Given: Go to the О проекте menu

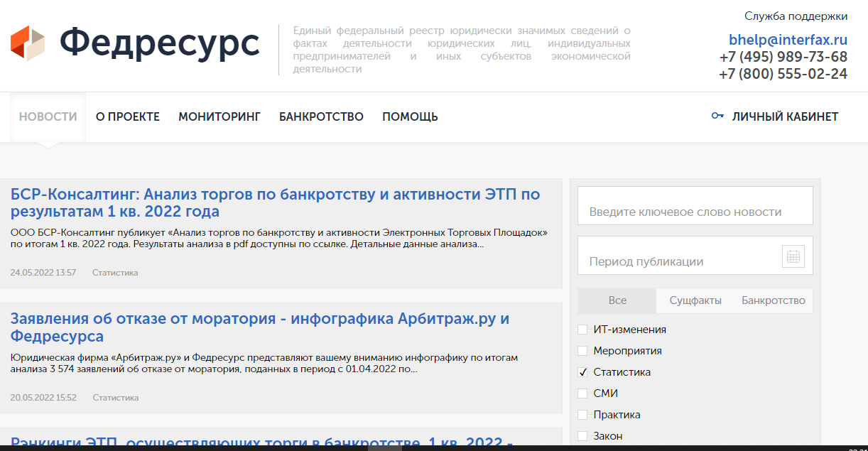Looking at the screenshot, I should pos(128,116).
